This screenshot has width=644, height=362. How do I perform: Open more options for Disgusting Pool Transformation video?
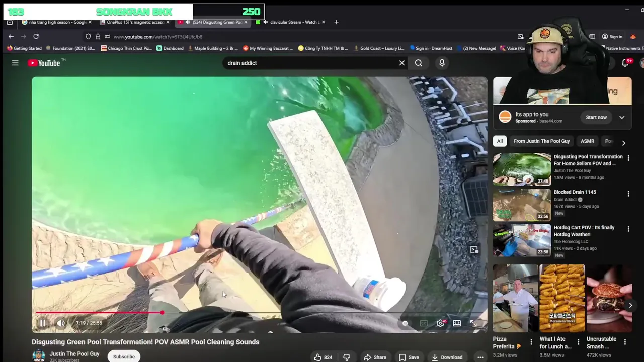click(x=628, y=158)
